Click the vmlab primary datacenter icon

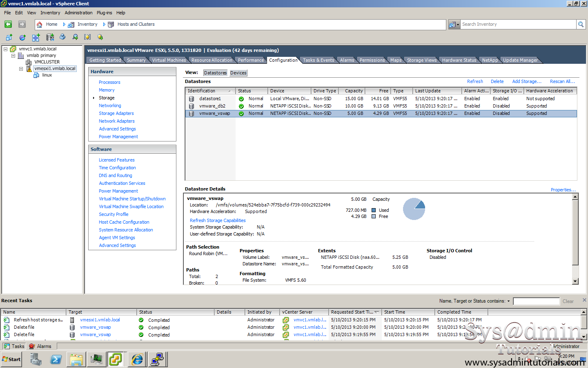20,56
